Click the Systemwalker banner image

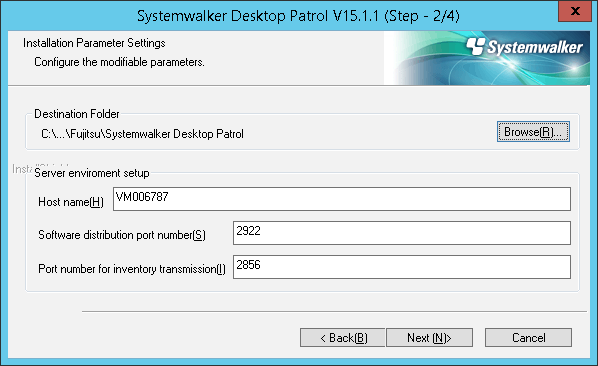[487, 58]
